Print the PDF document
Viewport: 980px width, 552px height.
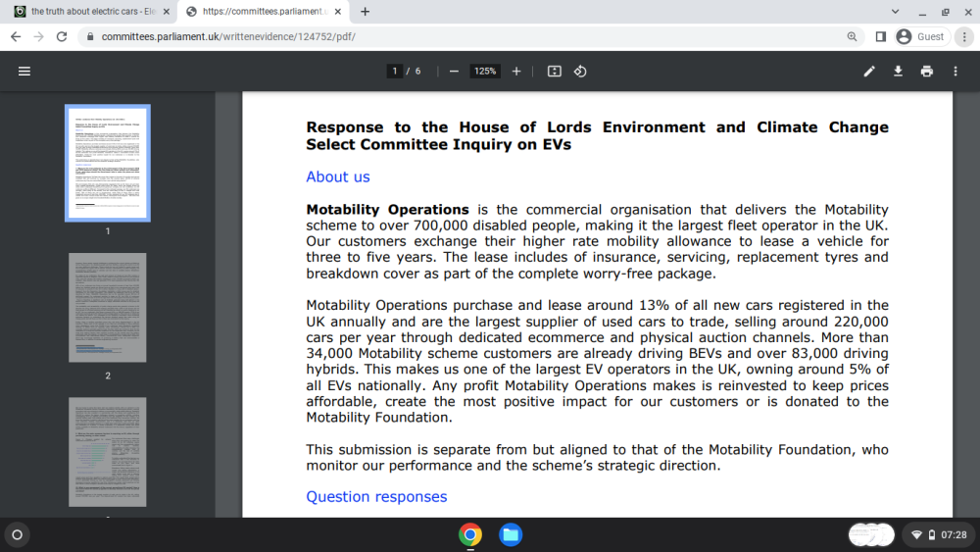(927, 72)
